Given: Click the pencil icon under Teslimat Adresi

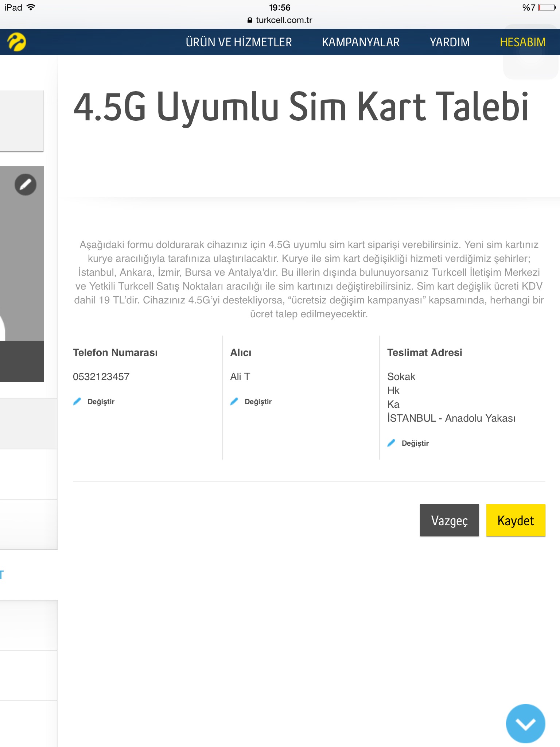Looking at the screenshot, I should pos(391,443).
